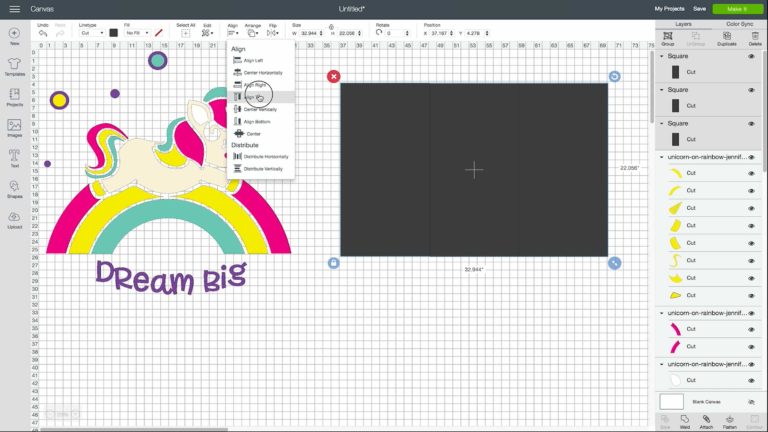
Task: Choose Distribute Vertically
Action: 261,168
